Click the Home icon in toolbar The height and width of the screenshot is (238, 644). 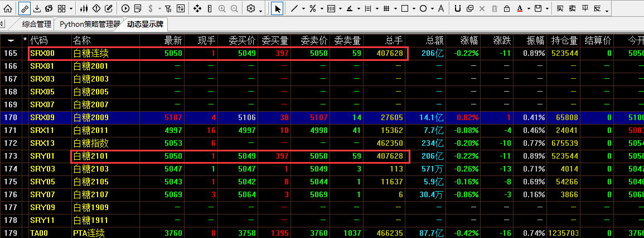(x=7, y=8)
